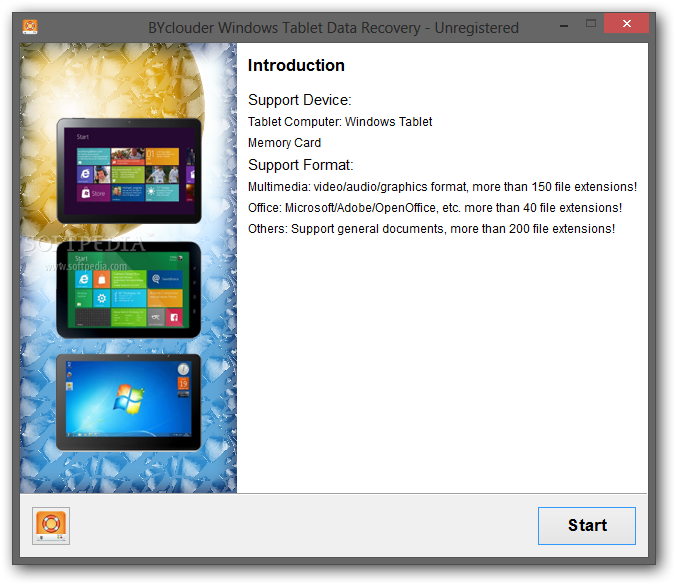Click the 'Support Format:' label
The width and height of the screenshot is (676, 585).
[x=300, y=165]
